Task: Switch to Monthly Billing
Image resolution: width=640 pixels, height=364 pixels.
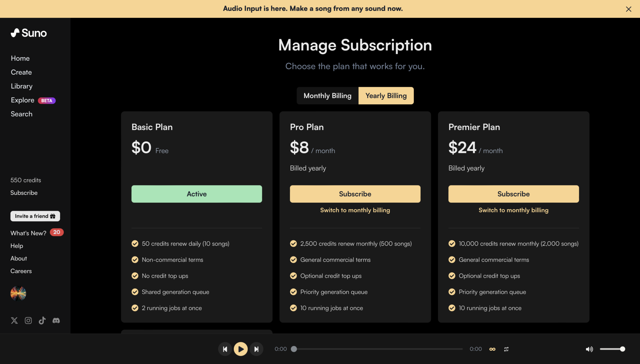Action: tap(327, 96)
